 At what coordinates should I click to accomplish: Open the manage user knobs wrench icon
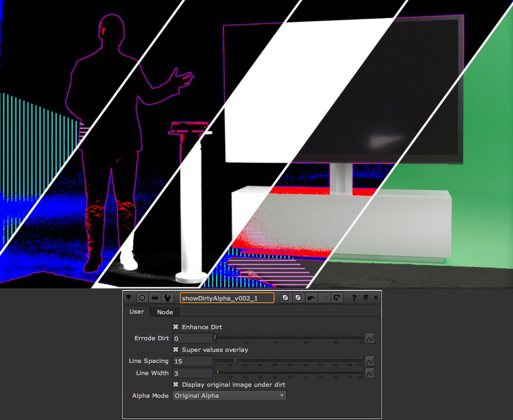tap(167, 298)
